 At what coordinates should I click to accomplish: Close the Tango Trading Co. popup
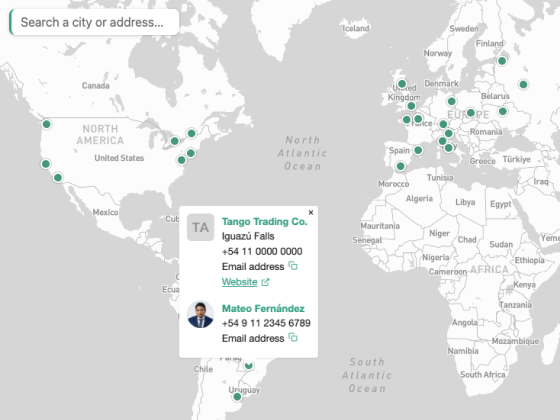click(x=311, y=212)
